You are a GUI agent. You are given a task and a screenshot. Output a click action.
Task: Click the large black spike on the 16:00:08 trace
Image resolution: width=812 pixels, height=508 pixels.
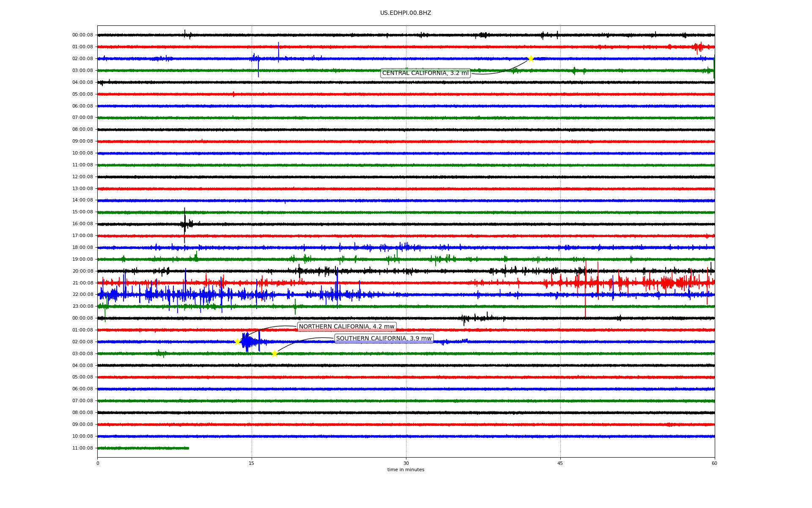(x=184, y=224)
